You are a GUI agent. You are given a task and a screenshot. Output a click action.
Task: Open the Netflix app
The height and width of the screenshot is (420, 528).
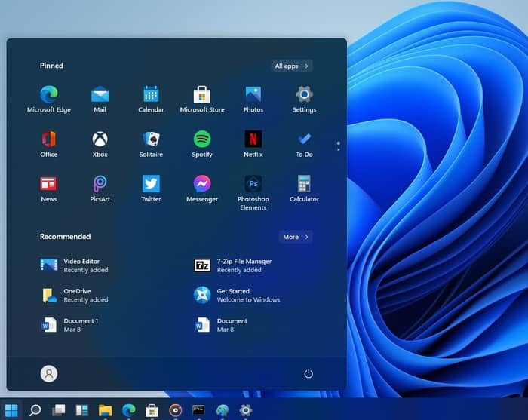(x=253, y=139)
